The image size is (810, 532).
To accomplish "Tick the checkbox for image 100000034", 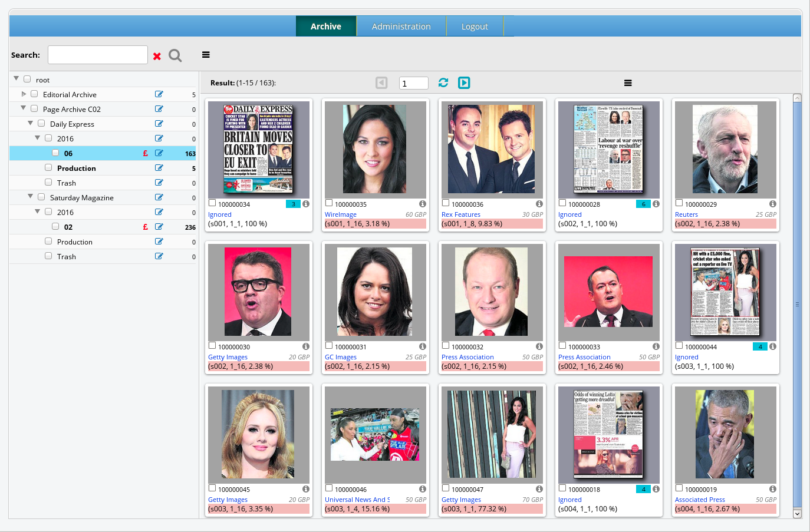I will pyautogui.click(x=212, y=203).
